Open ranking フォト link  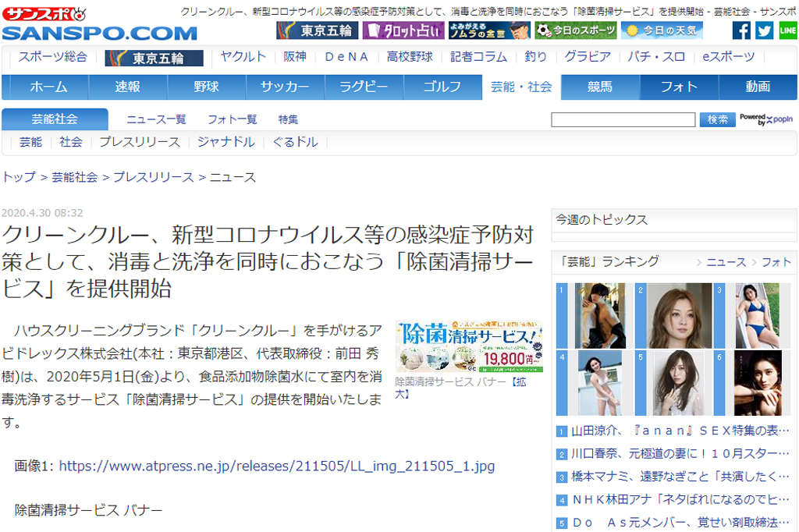[776, 262]
